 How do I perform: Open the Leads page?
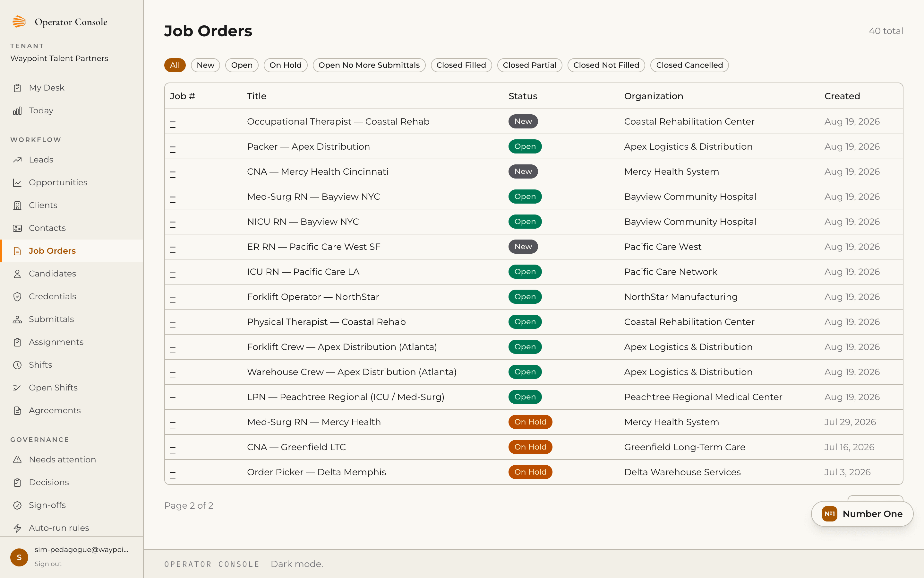[x=72, y=160]
